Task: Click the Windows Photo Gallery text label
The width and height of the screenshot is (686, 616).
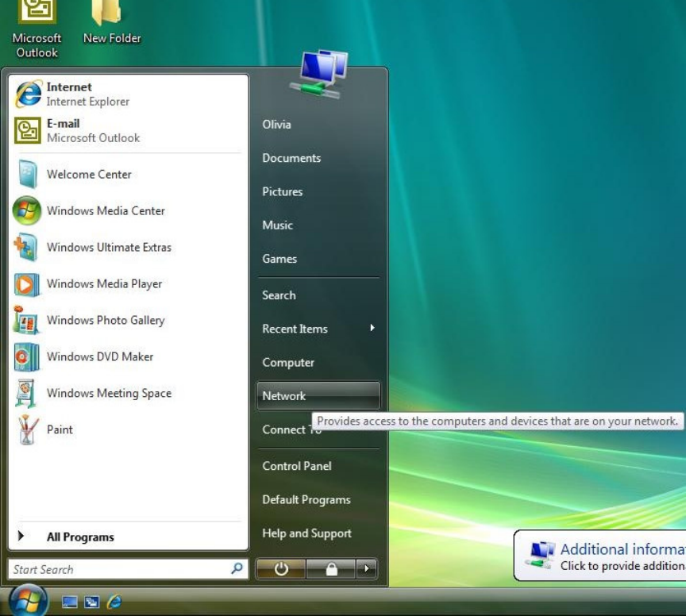Action: [x=106, y=320]
